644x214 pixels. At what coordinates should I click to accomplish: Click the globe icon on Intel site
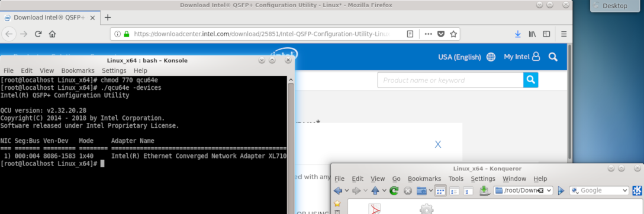pyautogui.click(x=491, y=57)
